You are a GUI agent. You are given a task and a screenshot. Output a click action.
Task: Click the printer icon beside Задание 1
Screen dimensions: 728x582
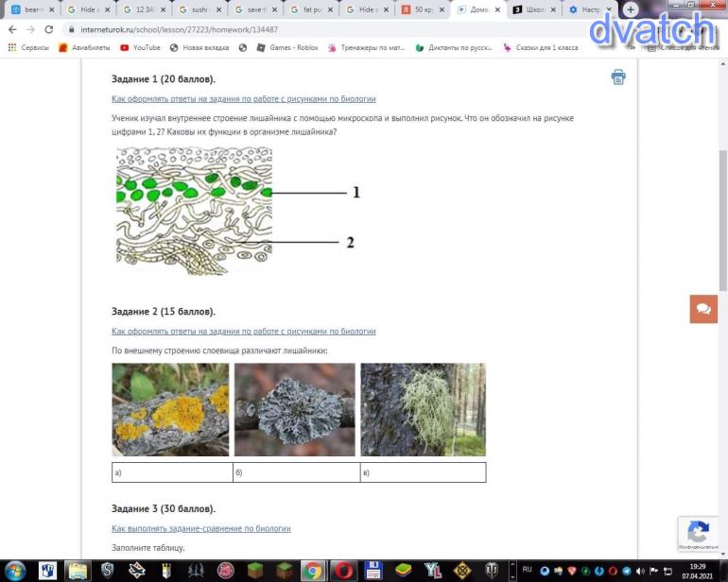617,77
